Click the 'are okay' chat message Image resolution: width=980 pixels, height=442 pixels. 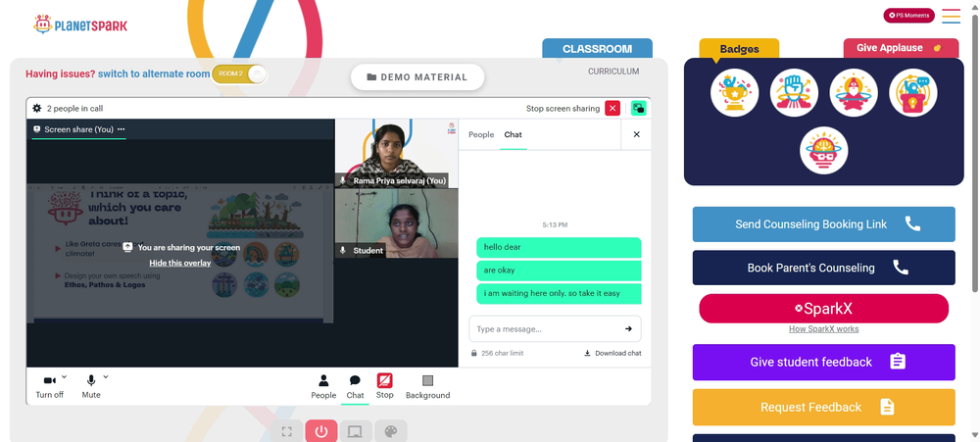559,270
